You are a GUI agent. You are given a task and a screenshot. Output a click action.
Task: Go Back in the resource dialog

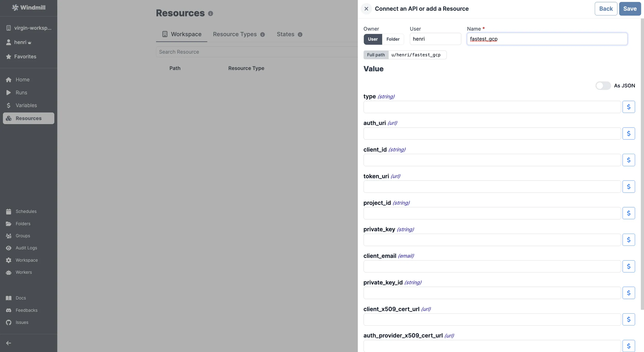pyautogui.click(x=605, y=9)
